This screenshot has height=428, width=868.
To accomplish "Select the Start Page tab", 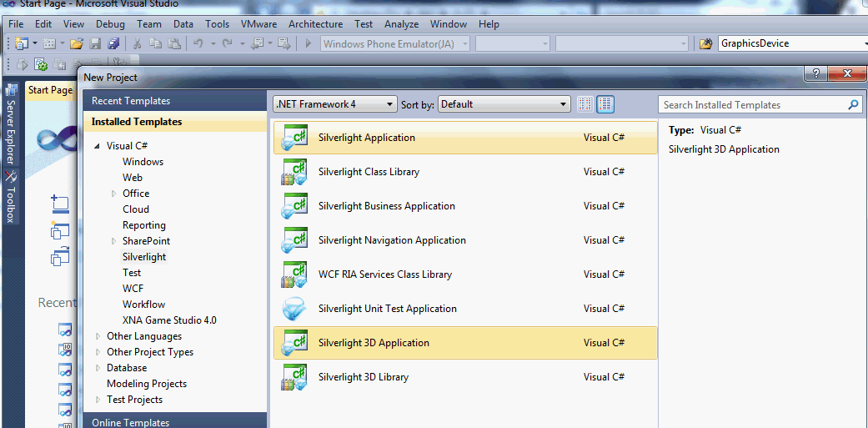I will tap(50, 90).
